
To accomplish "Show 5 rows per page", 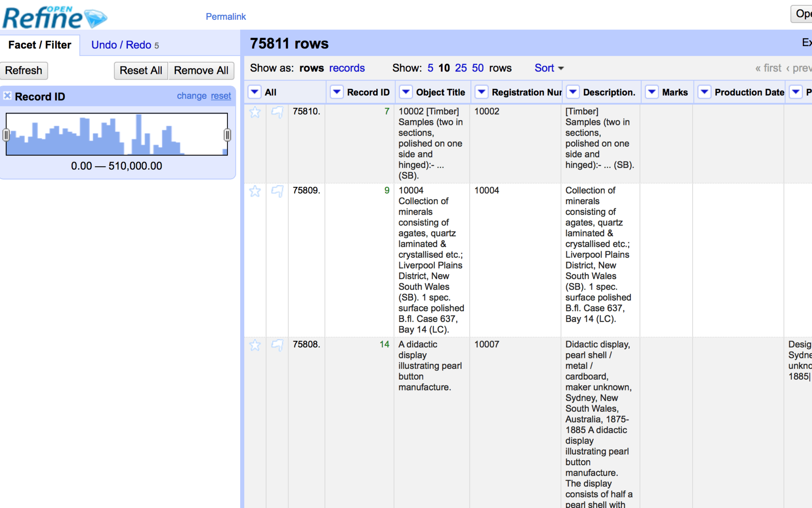I will [x=430, y=68].
